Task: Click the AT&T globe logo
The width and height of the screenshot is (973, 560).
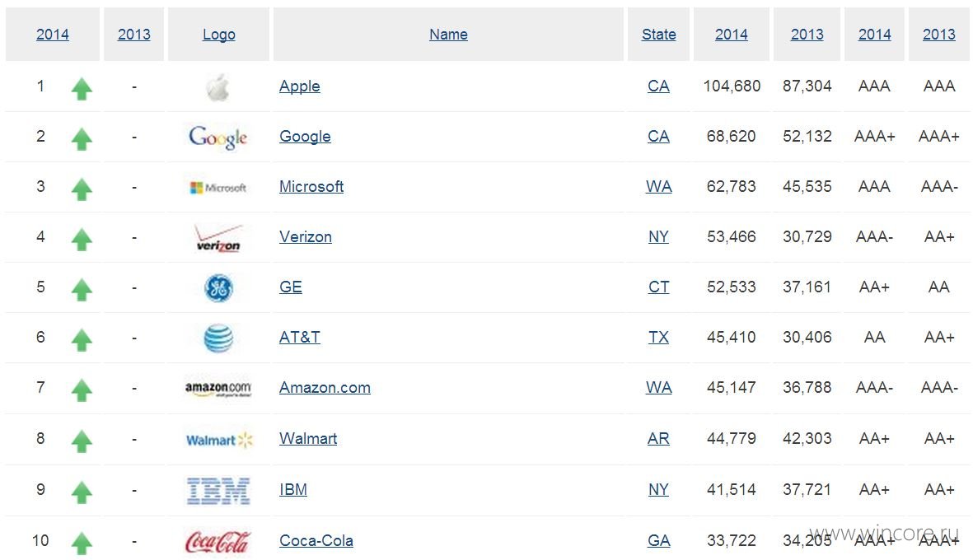Action: pos(218,338)
